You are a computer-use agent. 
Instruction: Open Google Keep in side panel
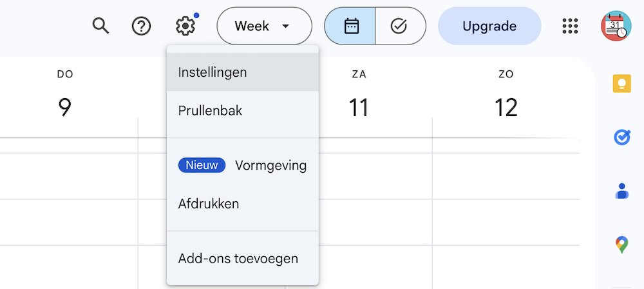621,85
